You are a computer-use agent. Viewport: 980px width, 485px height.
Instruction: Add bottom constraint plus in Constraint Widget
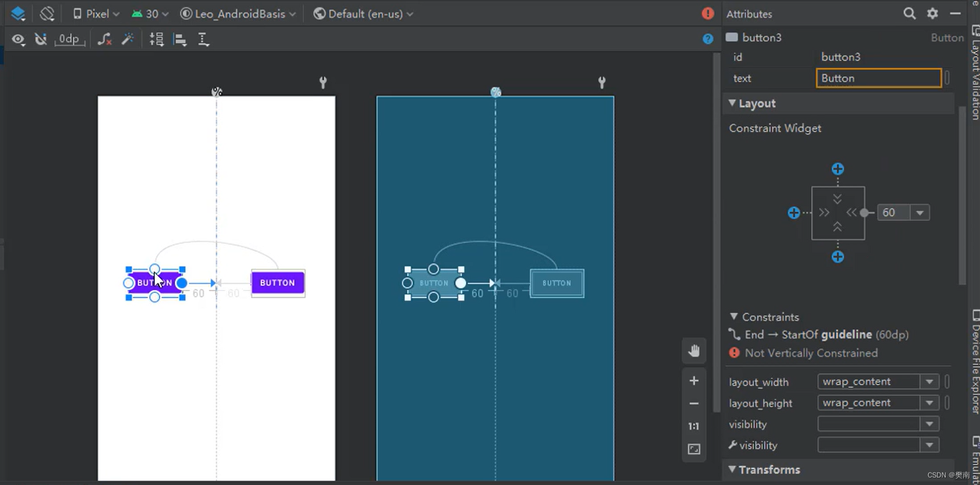pyautogui.click(x=838, y=257)
